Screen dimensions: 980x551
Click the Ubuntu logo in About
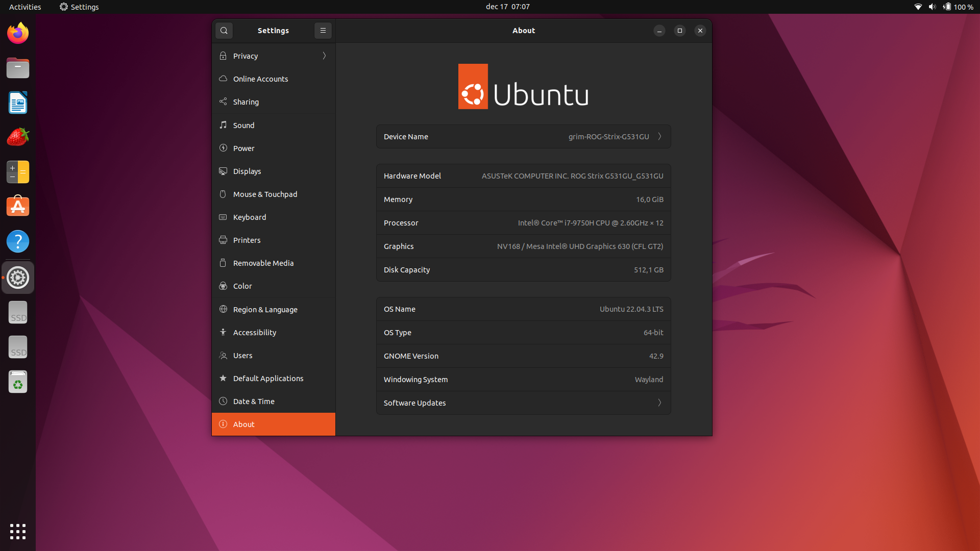coord(523,86)
